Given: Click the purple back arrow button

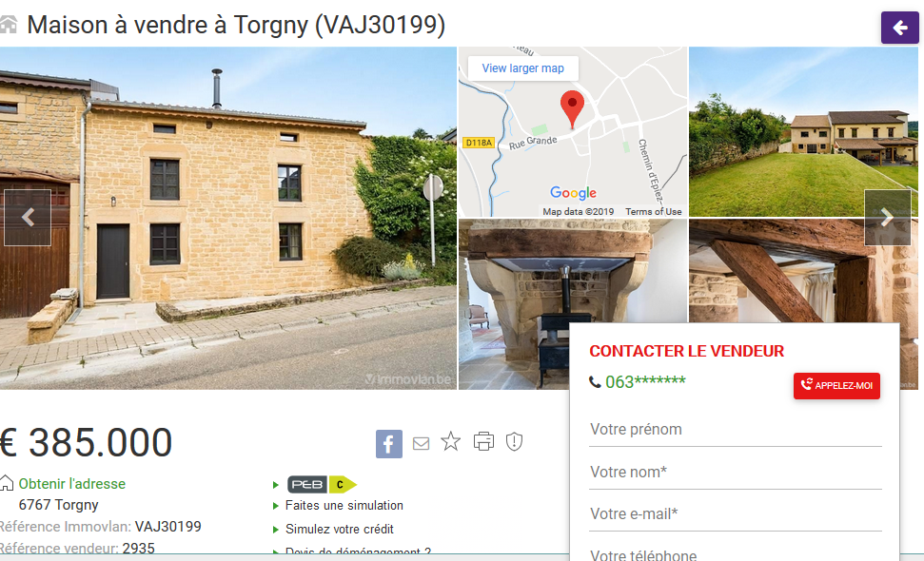Looking at the screenshot, I should 899,27.
